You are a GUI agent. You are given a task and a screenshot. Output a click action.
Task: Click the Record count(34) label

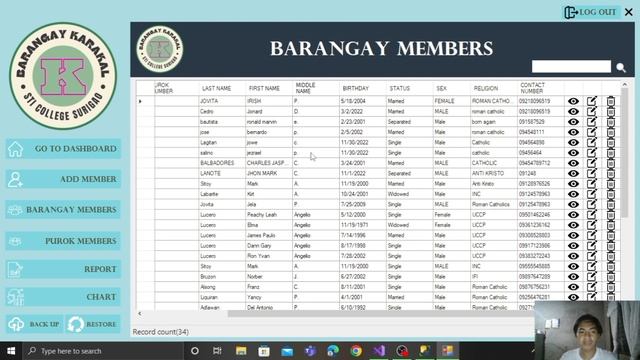(x=160, y=332)
